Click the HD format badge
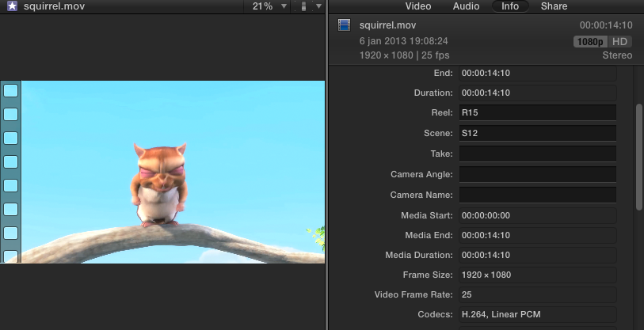The width and height of the screenshot is (644, 330). (619, 42)
